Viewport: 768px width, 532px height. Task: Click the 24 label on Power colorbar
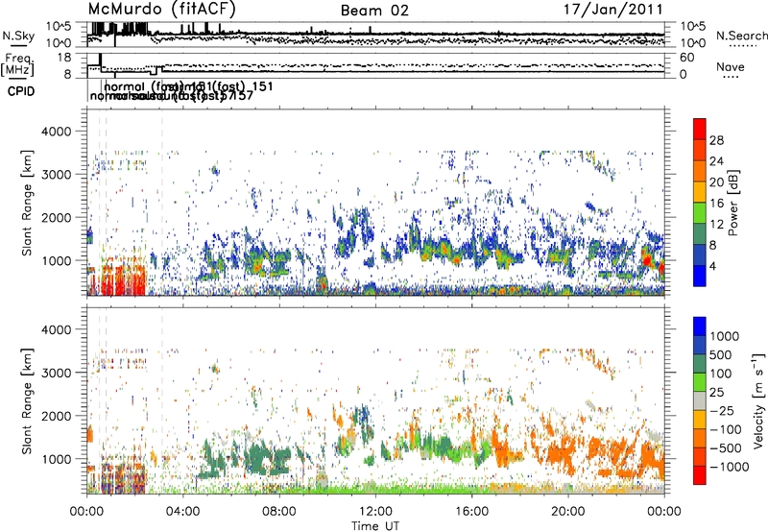tap(716, 161)
